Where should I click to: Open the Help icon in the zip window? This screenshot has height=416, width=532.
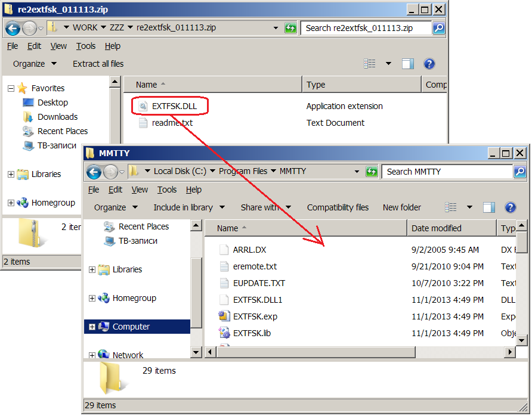(x=429, y=63)
